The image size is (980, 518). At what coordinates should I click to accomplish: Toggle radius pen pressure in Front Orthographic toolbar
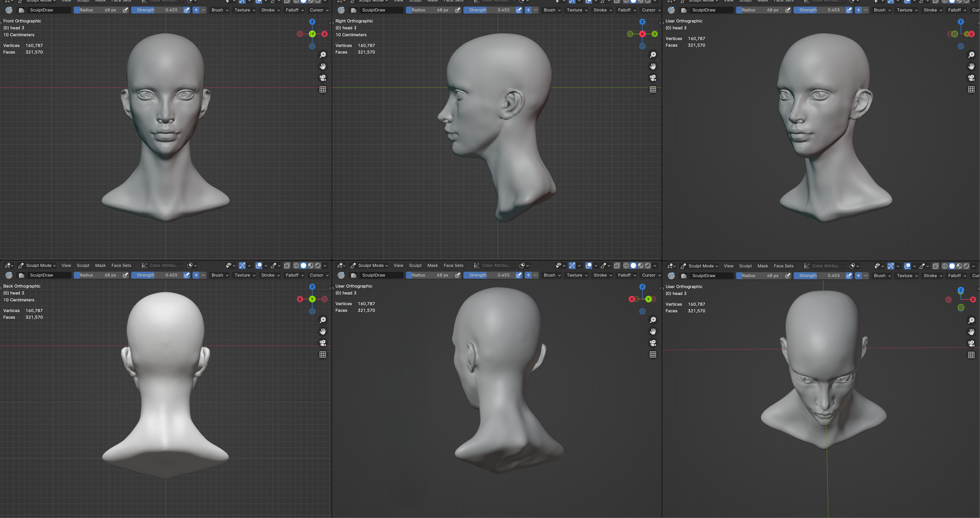[125, 10]
